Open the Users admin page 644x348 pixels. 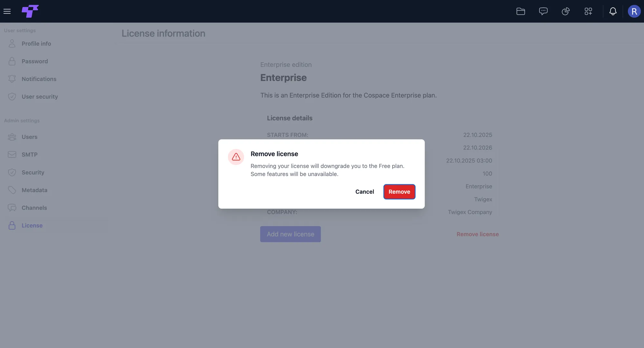pyautogui.click(x=29, y=137)
